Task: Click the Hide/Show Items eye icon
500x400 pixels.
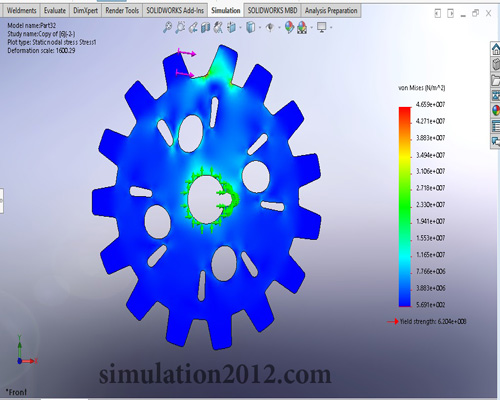Action: coord(270,27)
